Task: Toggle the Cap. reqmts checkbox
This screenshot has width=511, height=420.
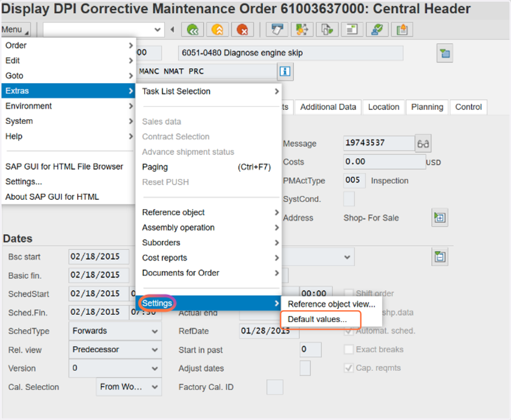Action: (349, 368)
